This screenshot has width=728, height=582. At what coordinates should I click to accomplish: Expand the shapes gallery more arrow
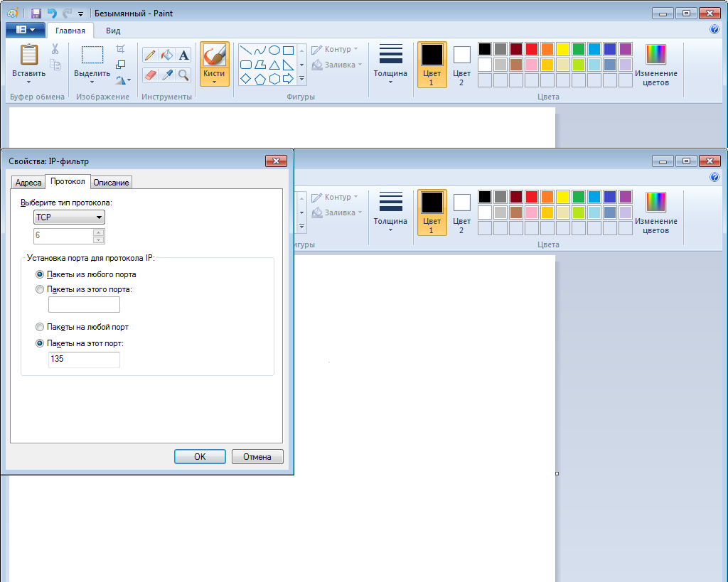pos(301,79)
